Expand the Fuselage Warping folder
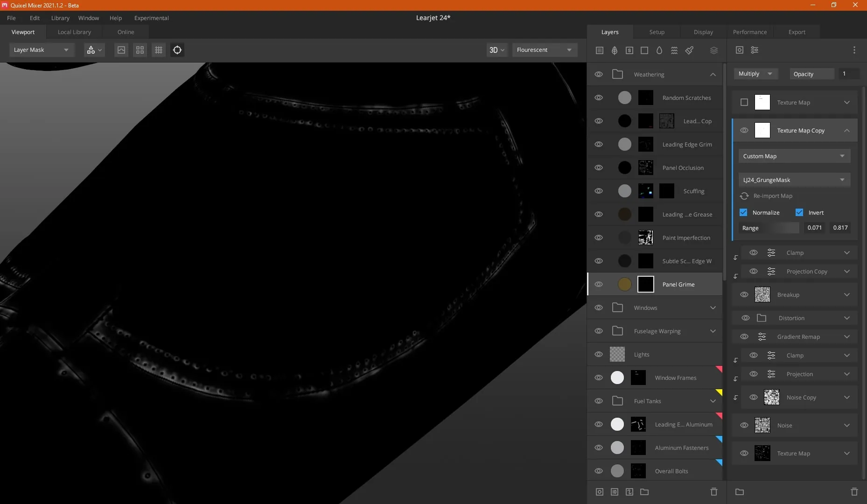Screen dimensions: 867x504 tap(713, 331)
